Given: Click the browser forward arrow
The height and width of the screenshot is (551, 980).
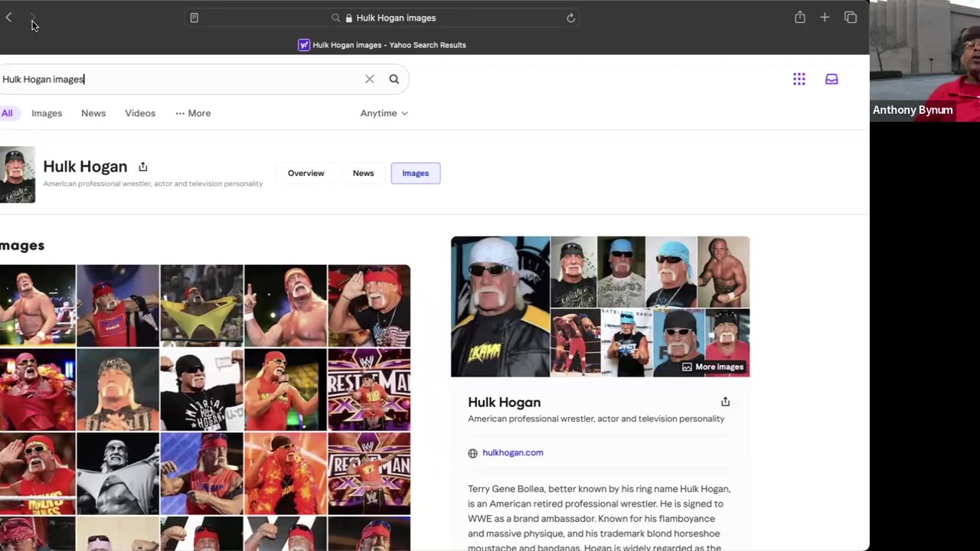Looking at the screenshot, I should pyautogui.click(x=32, y=18).
